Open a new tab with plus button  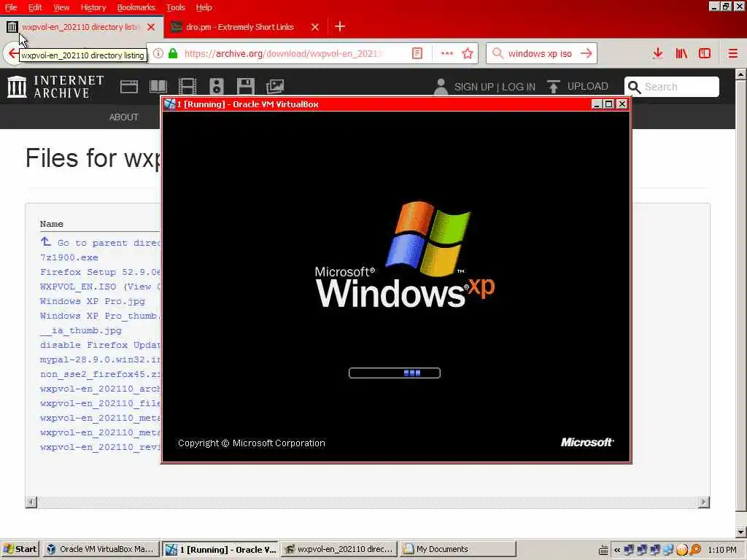pyautogui.click(x=340, y=27)
